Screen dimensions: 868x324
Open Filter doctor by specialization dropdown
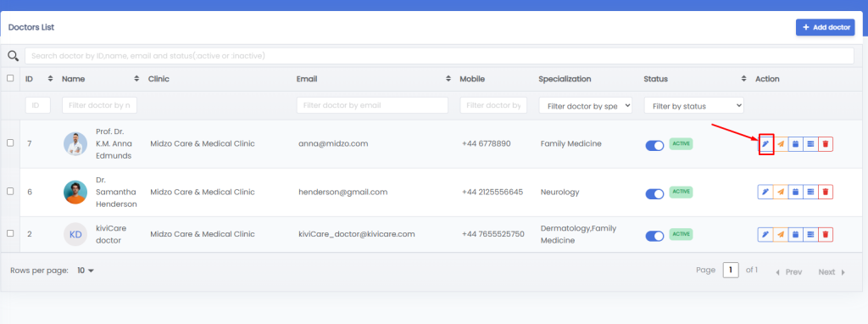(x=586, y=106)
